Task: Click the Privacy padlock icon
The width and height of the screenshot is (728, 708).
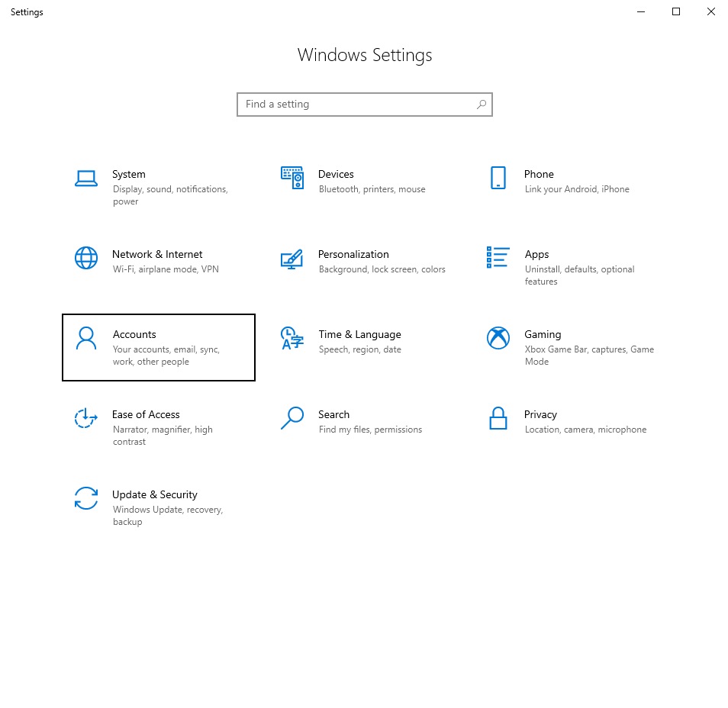Action: (498, 418)
